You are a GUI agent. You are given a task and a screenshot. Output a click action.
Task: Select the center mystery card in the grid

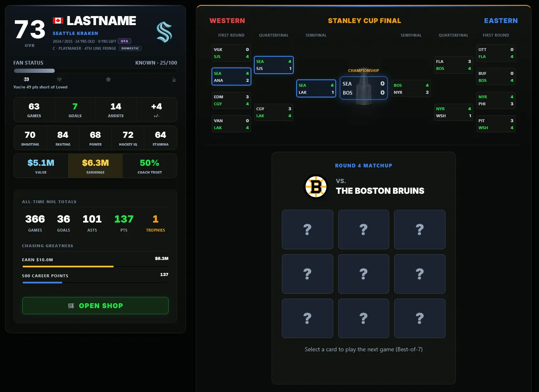point(363,274)
